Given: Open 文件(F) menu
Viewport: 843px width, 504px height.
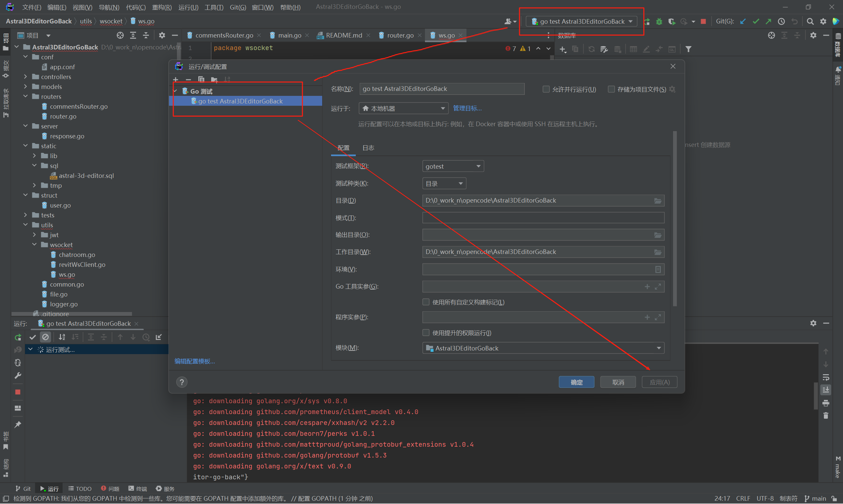Looking at the screenshot, I should click(x=31, y=7).
